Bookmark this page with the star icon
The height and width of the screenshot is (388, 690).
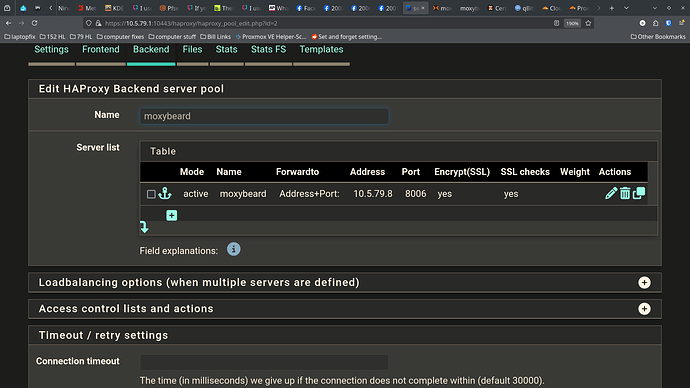588,23
